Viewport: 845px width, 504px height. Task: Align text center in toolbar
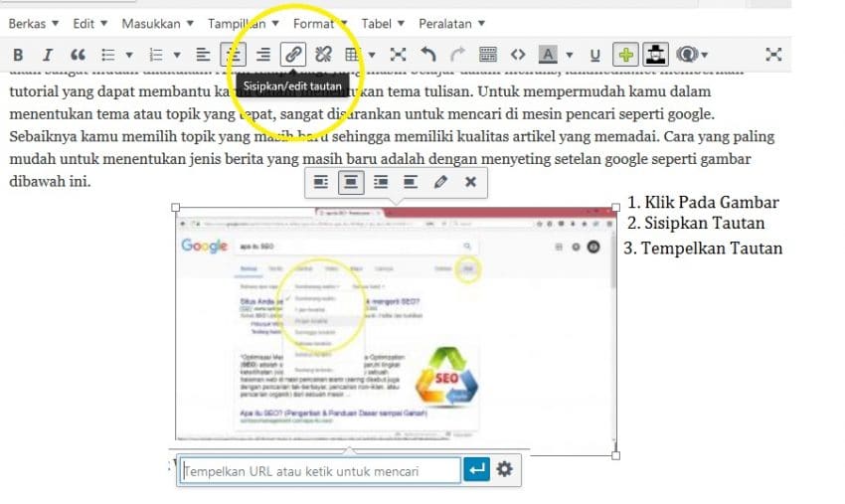coord(234,55)
